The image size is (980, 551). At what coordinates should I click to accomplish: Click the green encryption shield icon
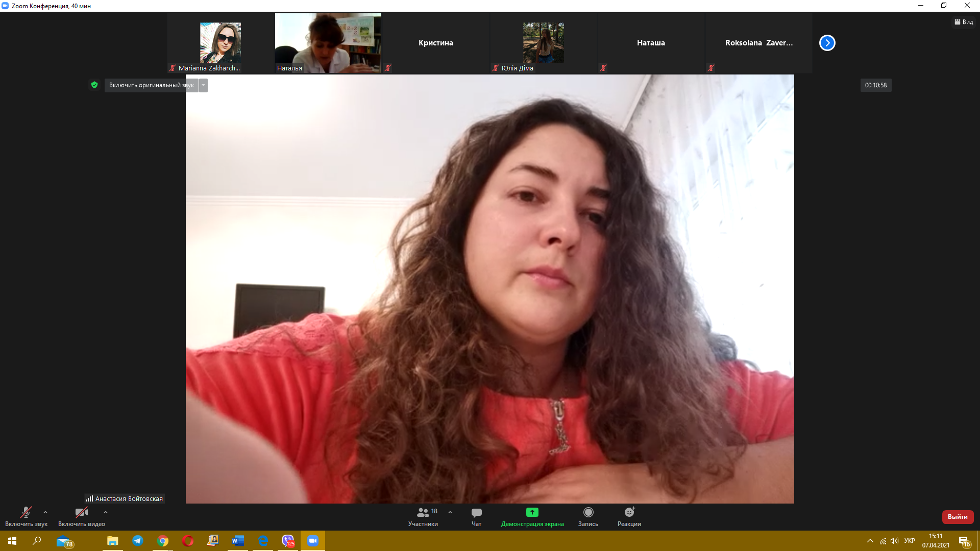[x=94, y=85]
